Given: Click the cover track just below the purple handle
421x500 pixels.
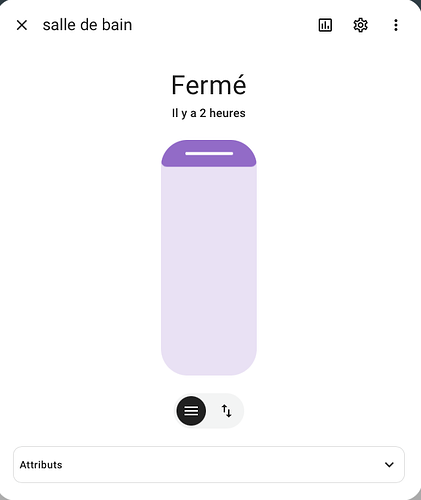Looking at the screenshot, I should coord(209,177).
